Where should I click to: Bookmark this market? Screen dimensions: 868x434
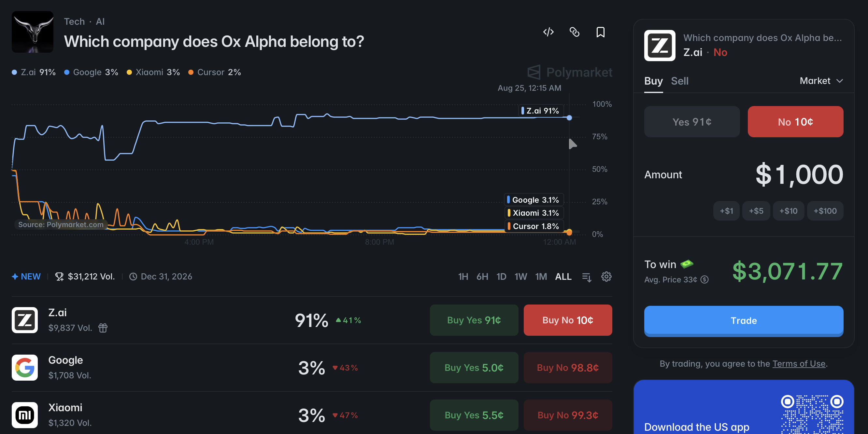point(601,32)
